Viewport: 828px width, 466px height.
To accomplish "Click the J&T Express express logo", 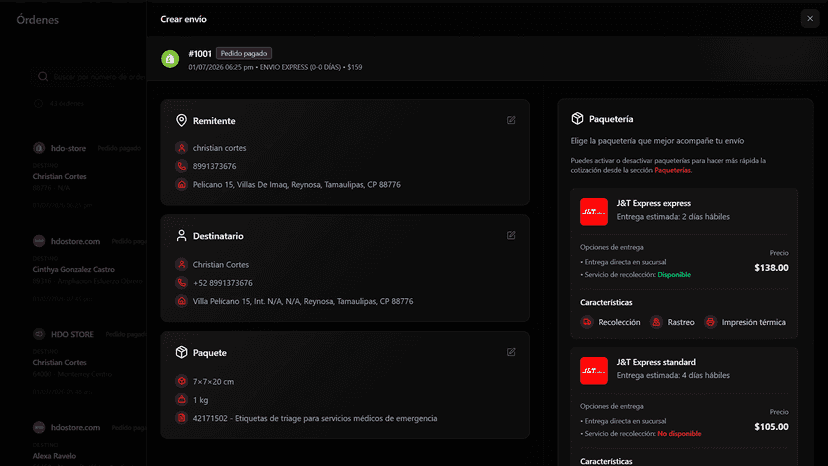I will [594, 212].
